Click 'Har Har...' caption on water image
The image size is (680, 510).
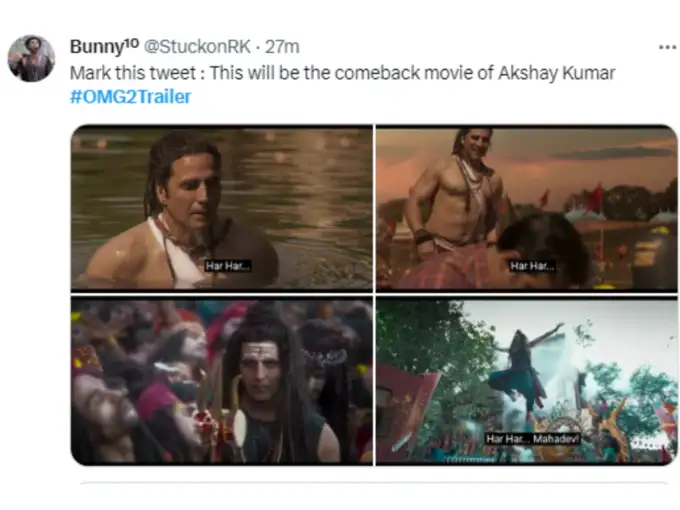click(x=228, y=266)
